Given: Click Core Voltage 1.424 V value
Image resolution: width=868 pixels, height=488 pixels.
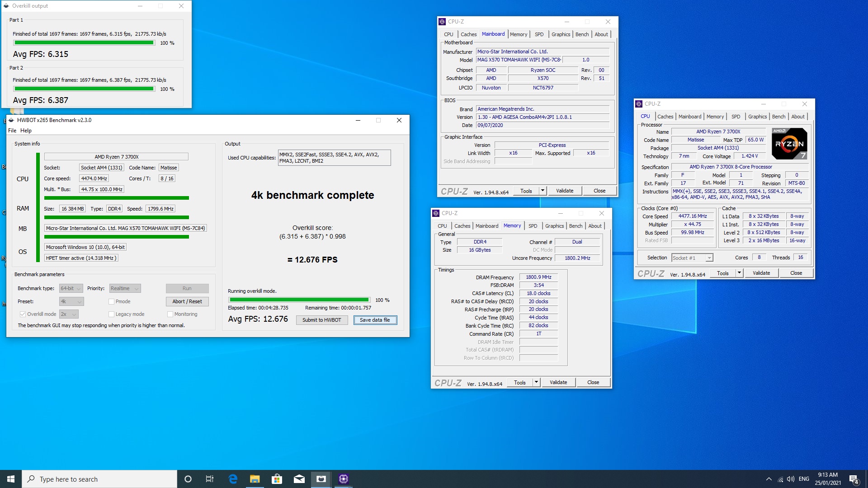Looking at the screenshot, I should [750, 156].
